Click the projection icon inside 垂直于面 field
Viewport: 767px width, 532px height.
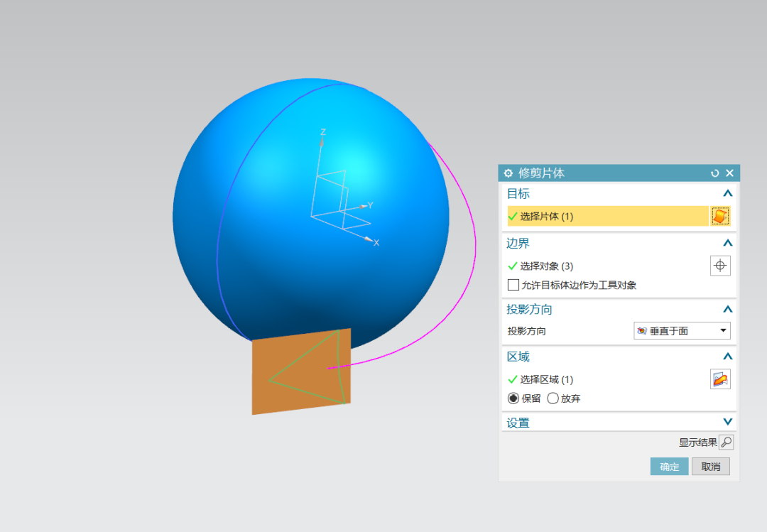(x=643, y=330)
